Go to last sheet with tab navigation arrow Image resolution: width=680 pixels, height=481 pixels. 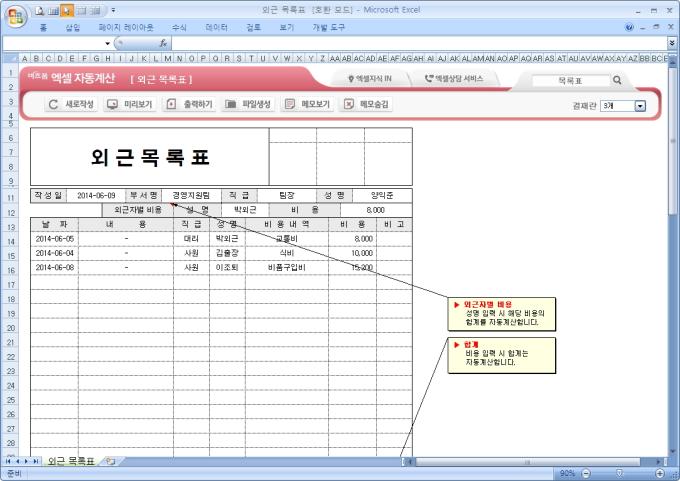click(x=36, y=461)
